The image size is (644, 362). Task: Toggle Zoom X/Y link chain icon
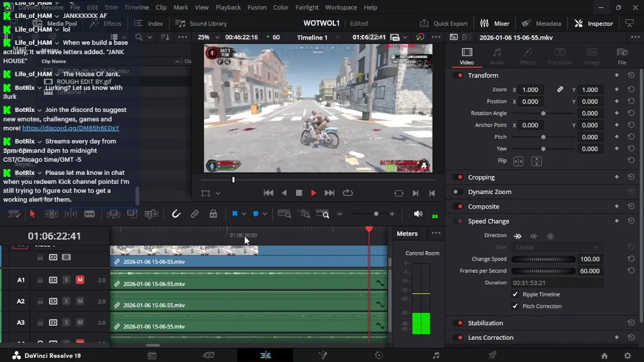(x=560, y=89)
